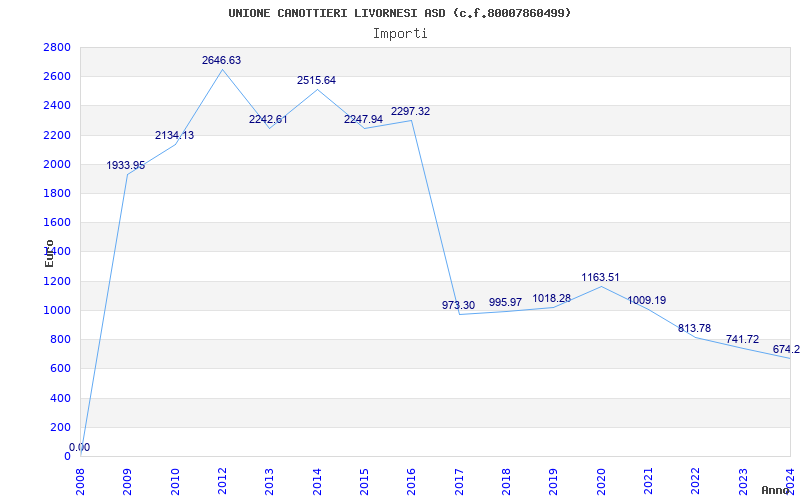The width and height of the screenshot is (800, 500).
Task: Select the 1800 Euro axis tick label
Action: (x=57, y=193)
